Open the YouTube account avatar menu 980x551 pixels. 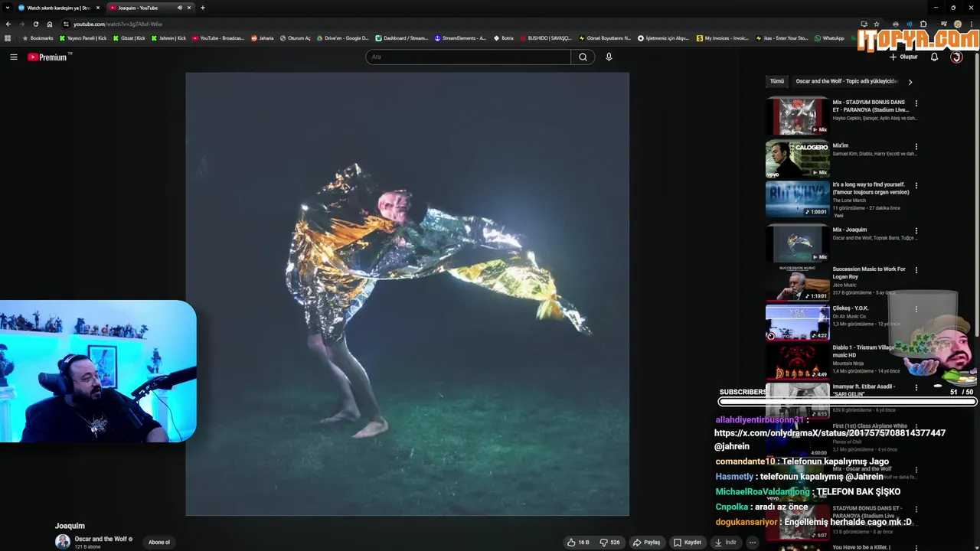(956, 57)
